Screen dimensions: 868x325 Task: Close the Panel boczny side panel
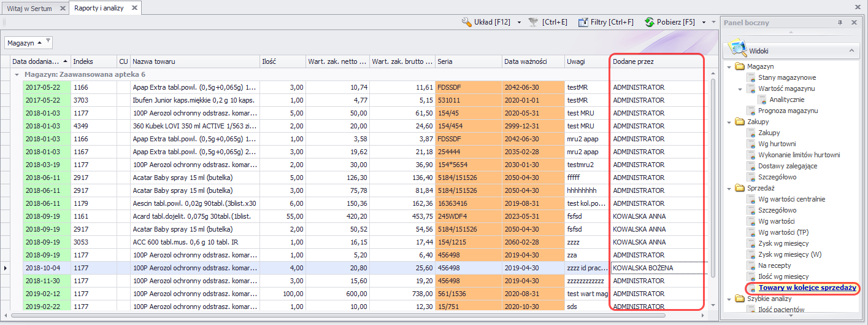853,23
